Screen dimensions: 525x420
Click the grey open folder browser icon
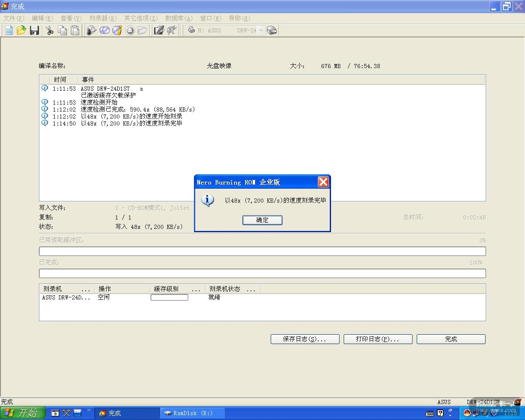143,30
